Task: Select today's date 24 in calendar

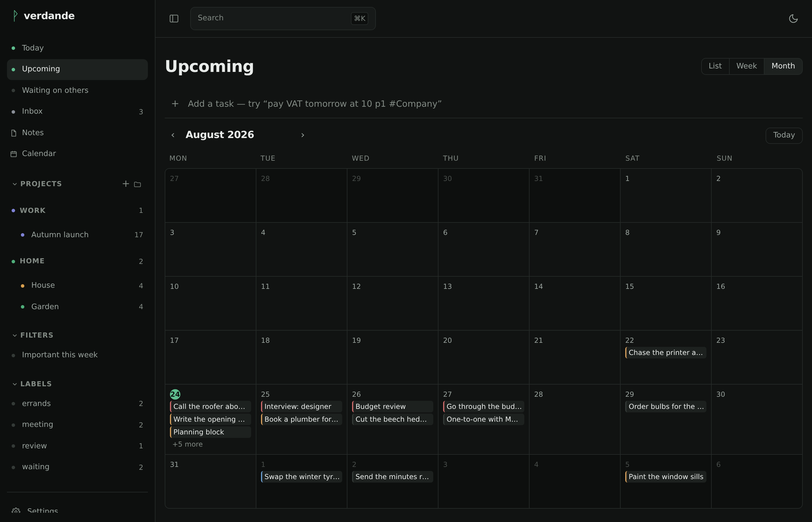Action: point(175,394)
